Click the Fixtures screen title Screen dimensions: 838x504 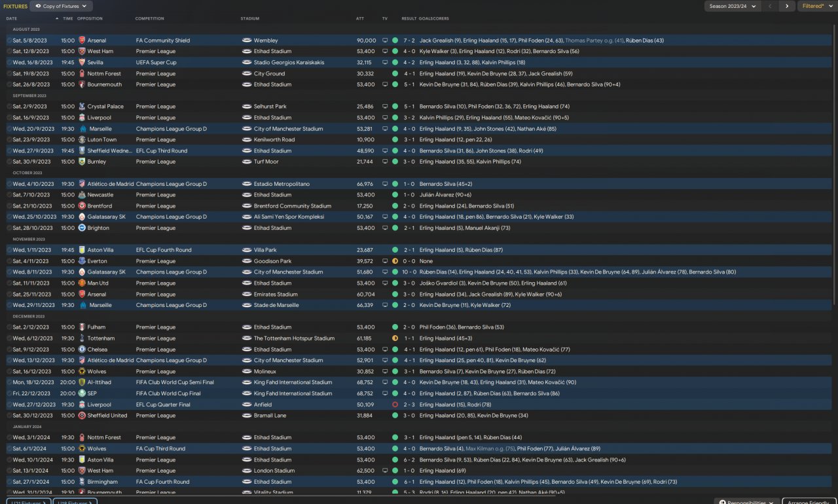click(15, 6)
